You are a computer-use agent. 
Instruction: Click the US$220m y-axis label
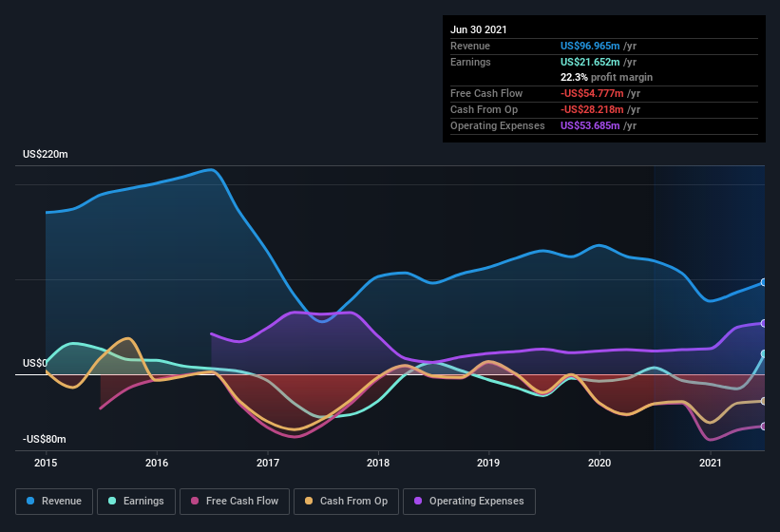point(46,154)
